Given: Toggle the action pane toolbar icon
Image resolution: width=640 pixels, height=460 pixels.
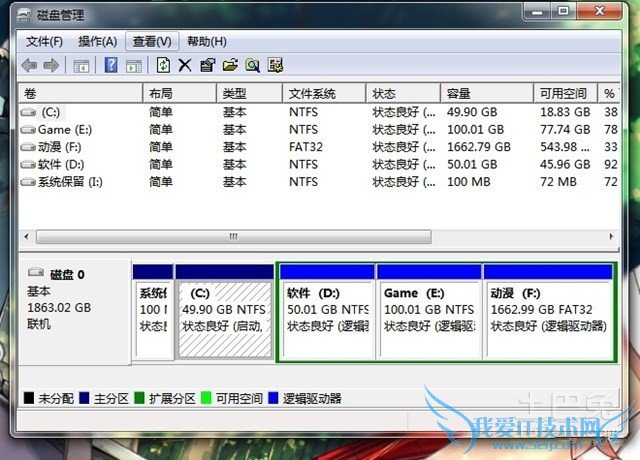Looking at the screenshot, I should [x=134, y=66].
